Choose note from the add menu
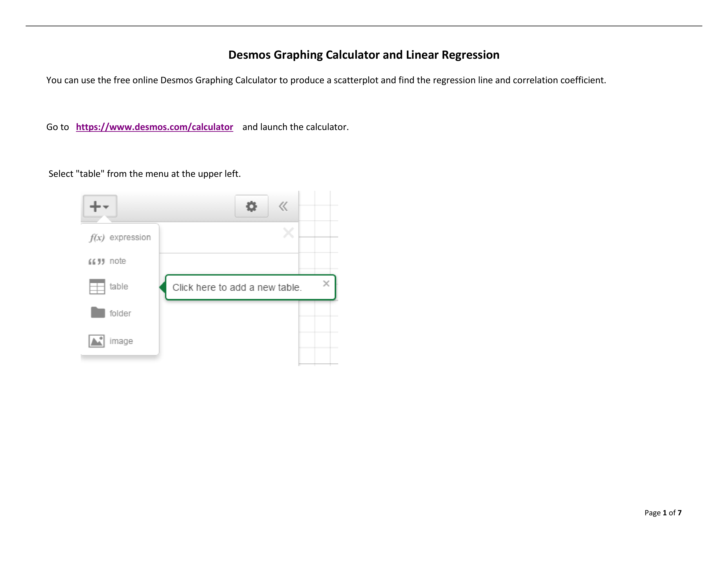This screenshot has width=728, height=563. [x=107, y=261]
